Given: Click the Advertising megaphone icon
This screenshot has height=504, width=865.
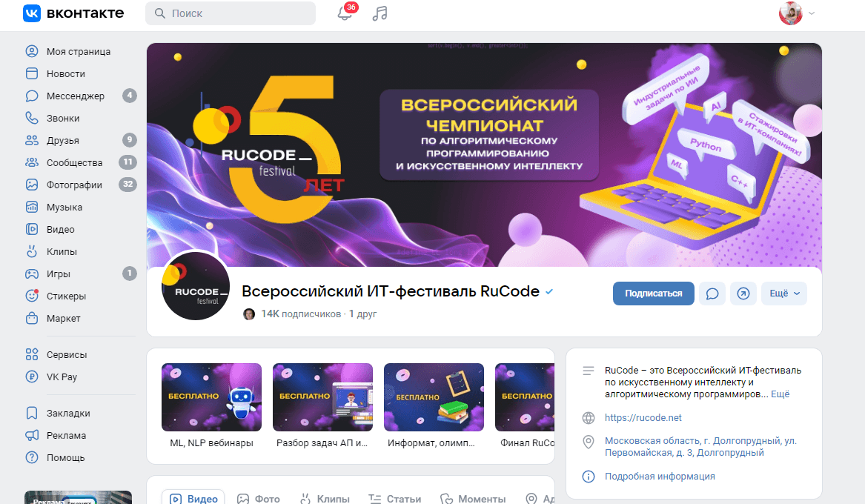Looking at the screenshot, I should [x=32, y=435].
